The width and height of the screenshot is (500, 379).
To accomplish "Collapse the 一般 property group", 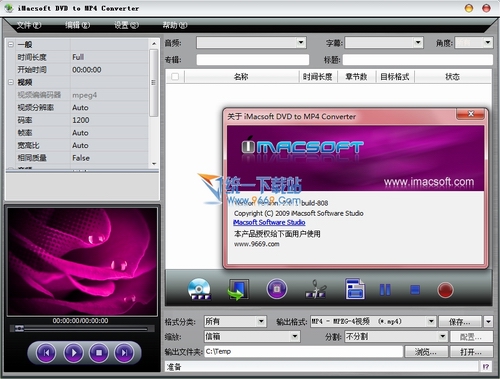I will tap(11, 44).
